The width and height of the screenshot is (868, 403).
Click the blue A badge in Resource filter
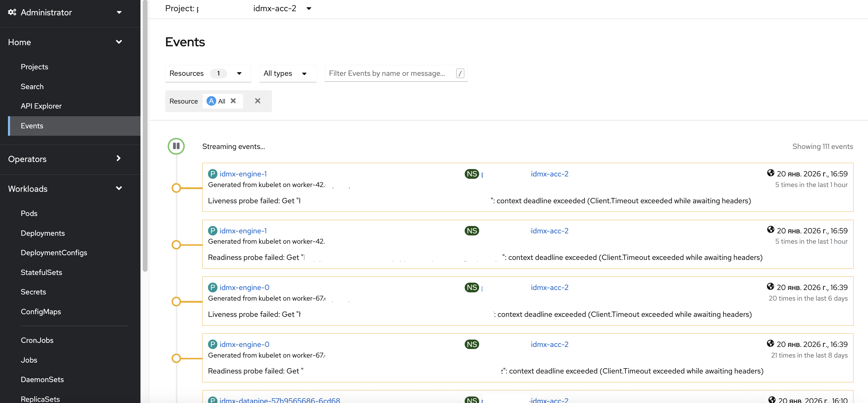(211, 101)
